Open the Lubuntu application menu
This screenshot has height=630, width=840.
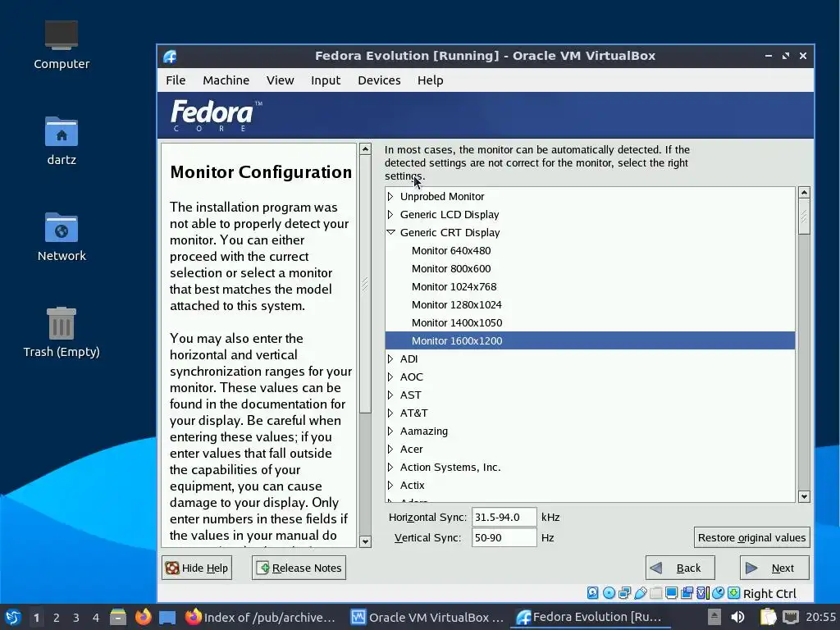(x=13, y=617)
